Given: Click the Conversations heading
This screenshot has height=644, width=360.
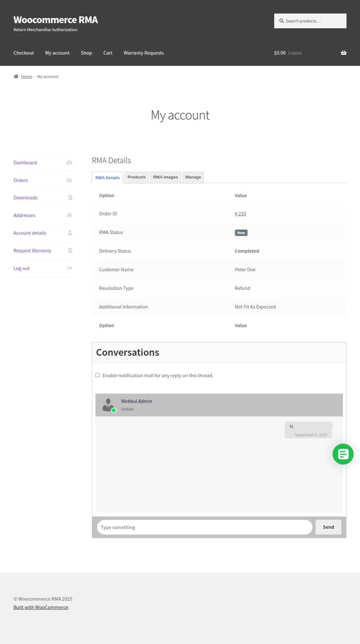Looking at the screenshot, I should point(128,352).
